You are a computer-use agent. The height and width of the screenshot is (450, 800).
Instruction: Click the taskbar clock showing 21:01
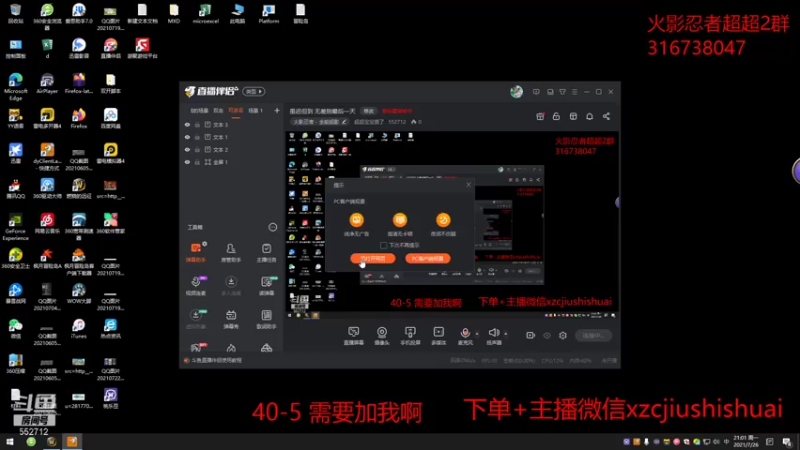tap(745, 441)
